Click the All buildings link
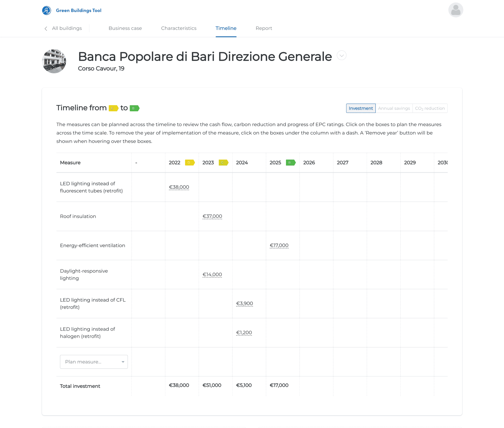The width and height of the screenshot is (504, 428). coord(67,28)
